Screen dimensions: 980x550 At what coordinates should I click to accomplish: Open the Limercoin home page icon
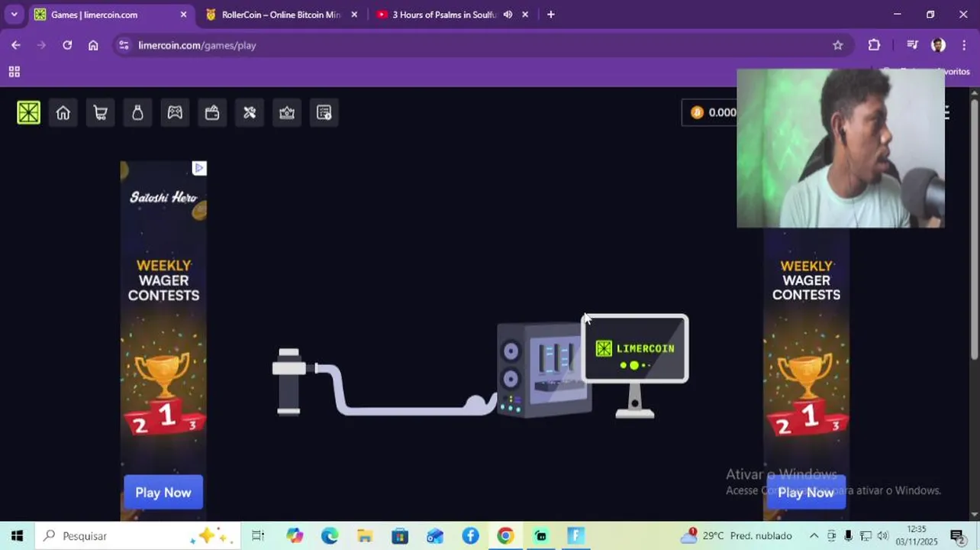(x=63, y=113)
